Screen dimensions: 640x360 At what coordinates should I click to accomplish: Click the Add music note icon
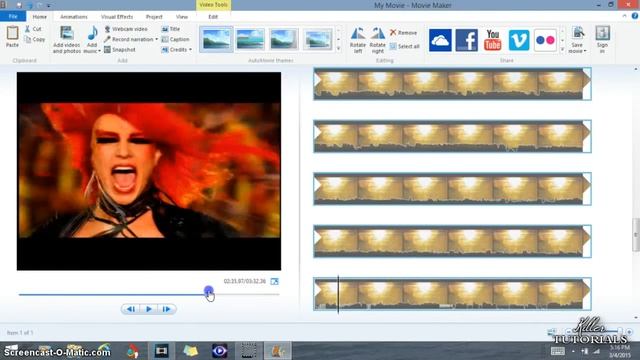coord(93,33)
